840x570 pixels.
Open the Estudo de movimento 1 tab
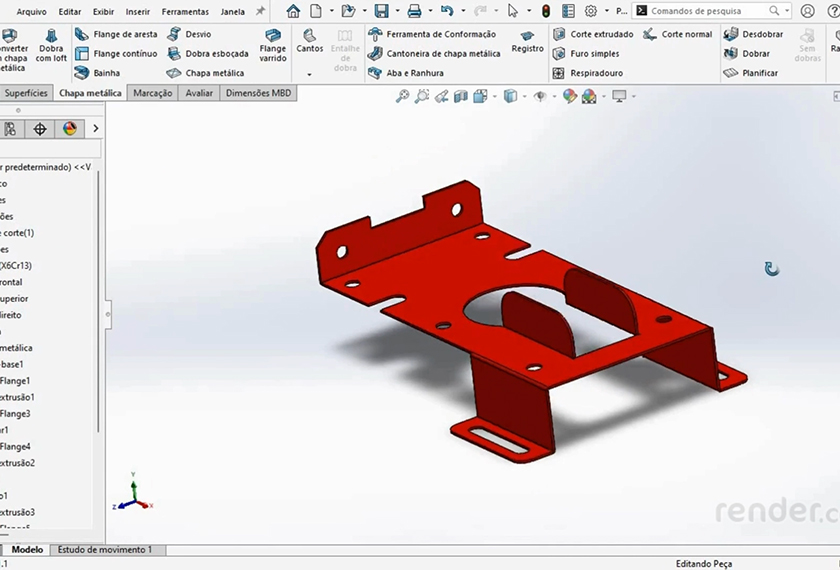tap(105, 550)
